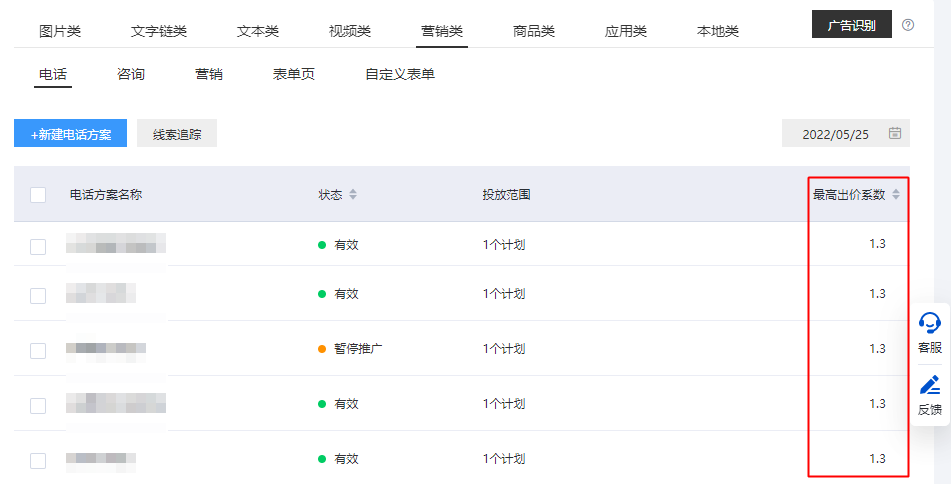Sort by 最高出价系数 column arrows
The width and height of the screenshot is (951, 484).
[896, 194]
